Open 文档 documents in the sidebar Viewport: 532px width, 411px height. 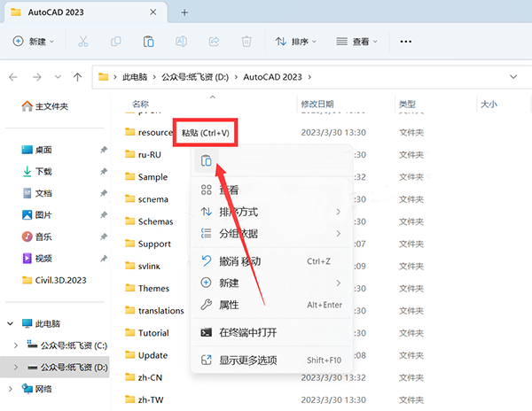(36, 193)
